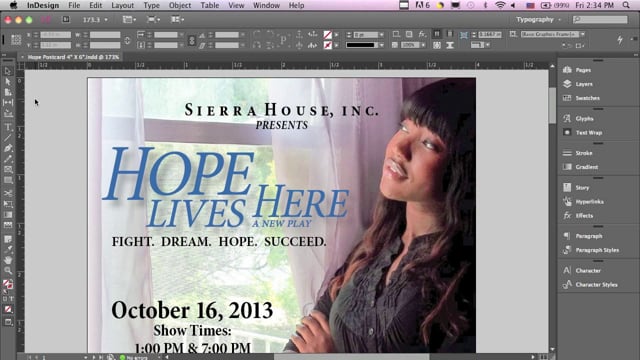Toggle constrain proportions for width and height
The width and height of the screenshot is (640, 360).
pyautogui.click(x=127, y=40)
